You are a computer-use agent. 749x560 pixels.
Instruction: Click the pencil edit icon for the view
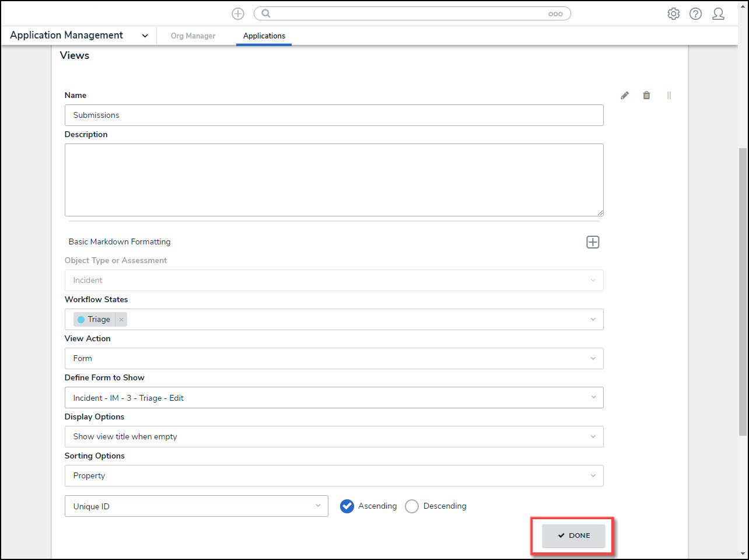pyautogui.click(x=625, y=96)
